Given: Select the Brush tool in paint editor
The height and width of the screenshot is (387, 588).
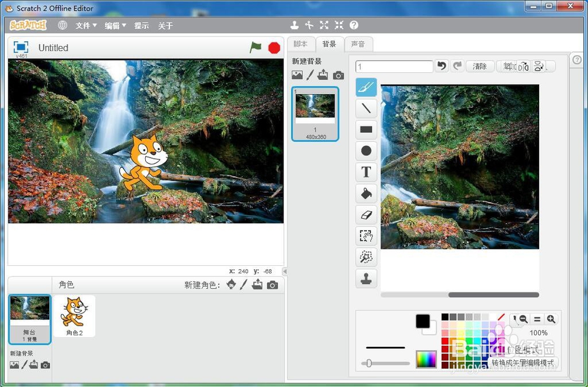Looking at the screenshot, I should [x=366, y=87].
